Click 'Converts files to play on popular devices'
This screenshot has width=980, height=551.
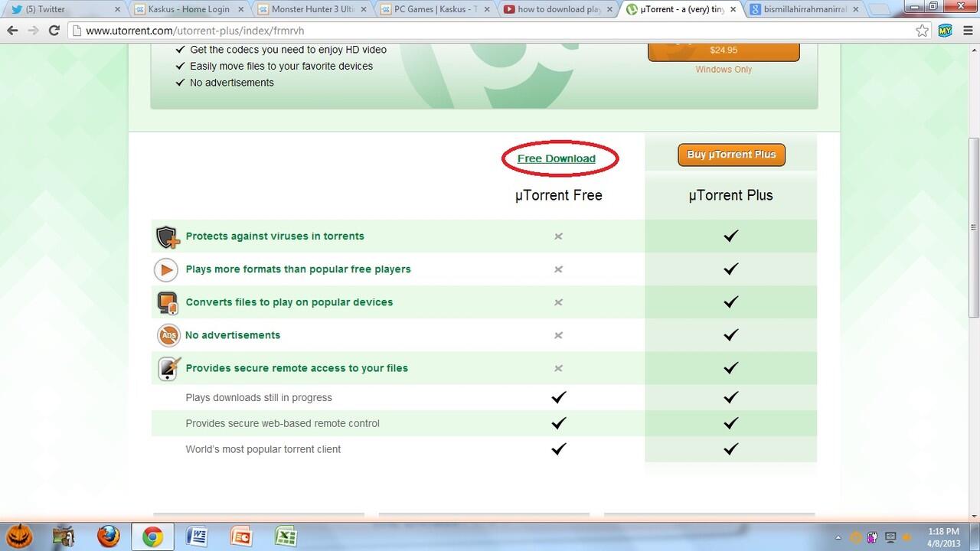point(289,302)
